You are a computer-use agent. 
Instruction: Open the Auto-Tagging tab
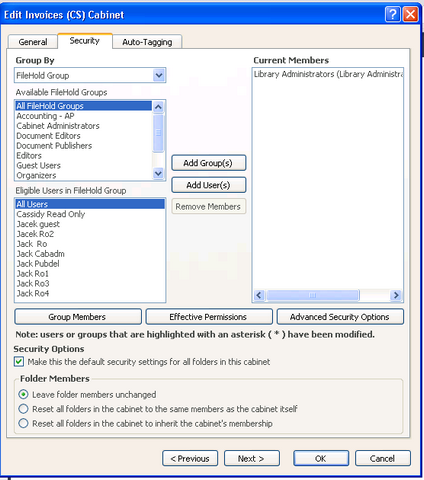[147, 42]
